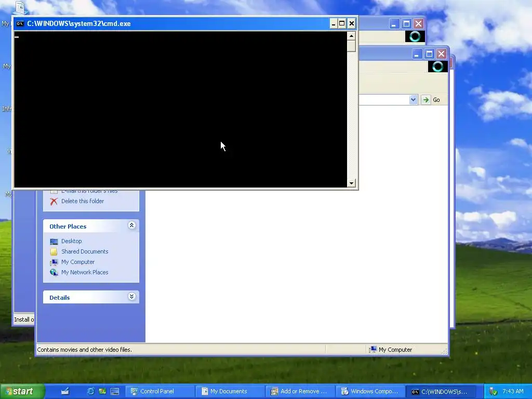Switch to My Documents taskbar button
The height and width of the screenshot is (399, 532).
click(231, 391)
